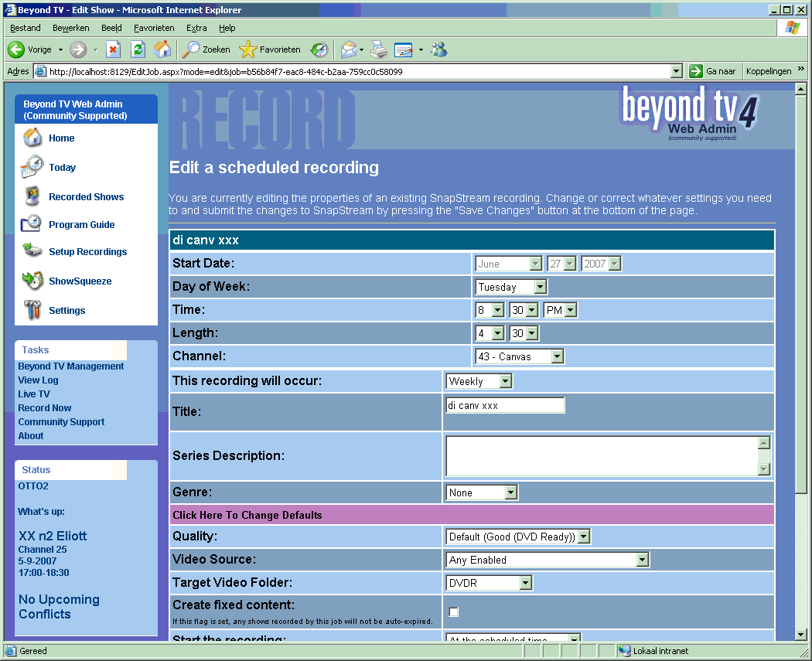Viewport: 812px width, 661px height.
Task: Click the Recorded Shows icon
Action: (32, 196)
